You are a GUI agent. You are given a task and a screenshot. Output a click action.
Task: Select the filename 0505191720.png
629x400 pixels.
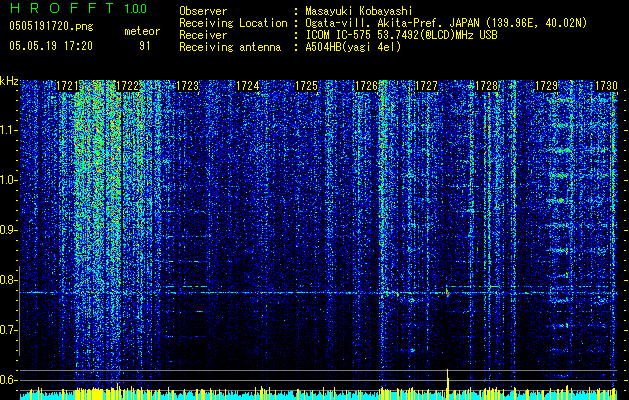(51, 27)
